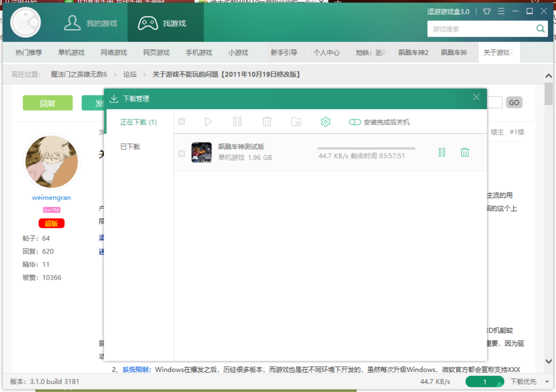Screen dimensions: 556x392
Task: Open the download folder toolbar icon
Action: tap(296, 122)
